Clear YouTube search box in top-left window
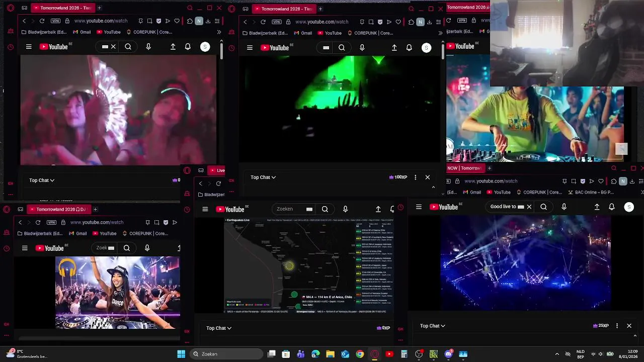This screenshot has height=362, width=644. [x=113, y=47]
